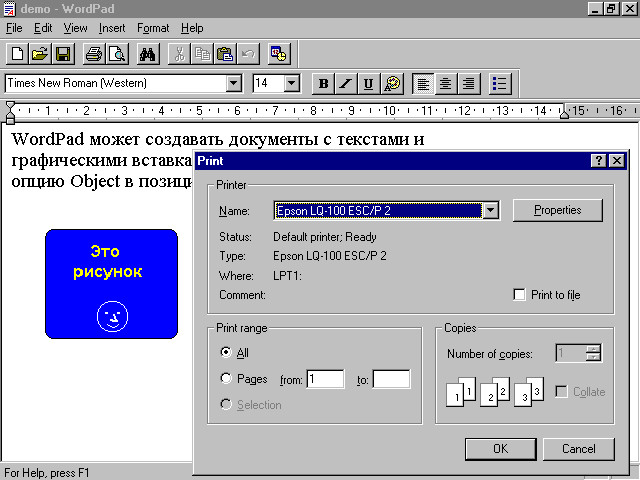This screenshot has width=640, height=480.
Task: Click the Find binoculars icon
Action: (x=148, y=54)
